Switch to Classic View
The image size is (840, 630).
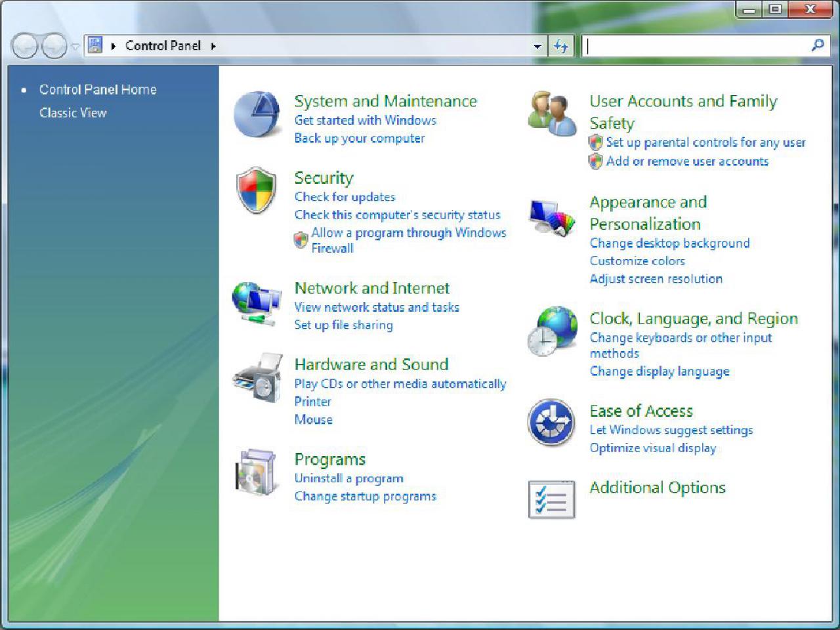tap(73, 113)
